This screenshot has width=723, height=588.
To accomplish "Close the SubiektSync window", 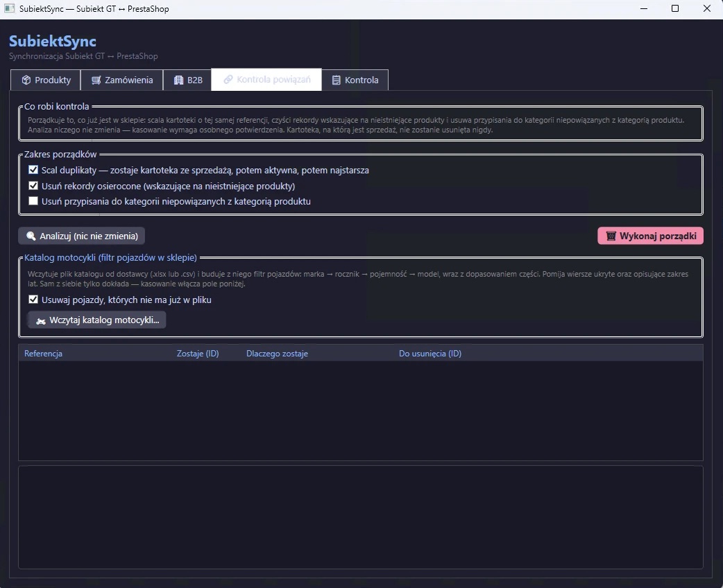I will coord(707,9).
